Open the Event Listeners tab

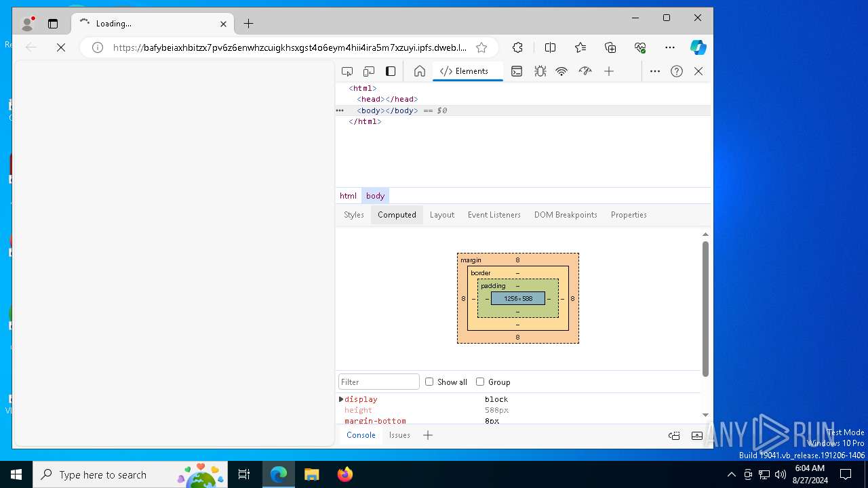(494, 215)
